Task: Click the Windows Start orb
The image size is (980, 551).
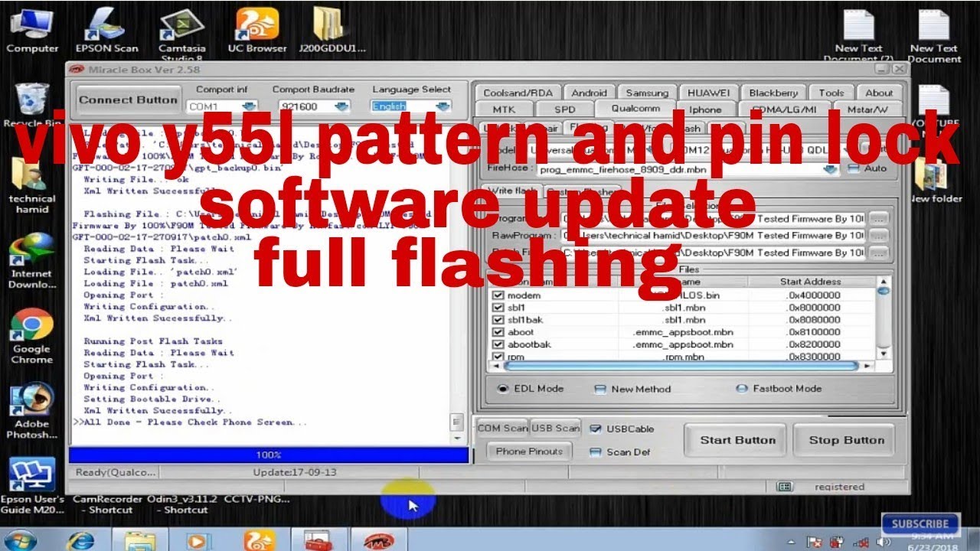Action: coord(20,540)
